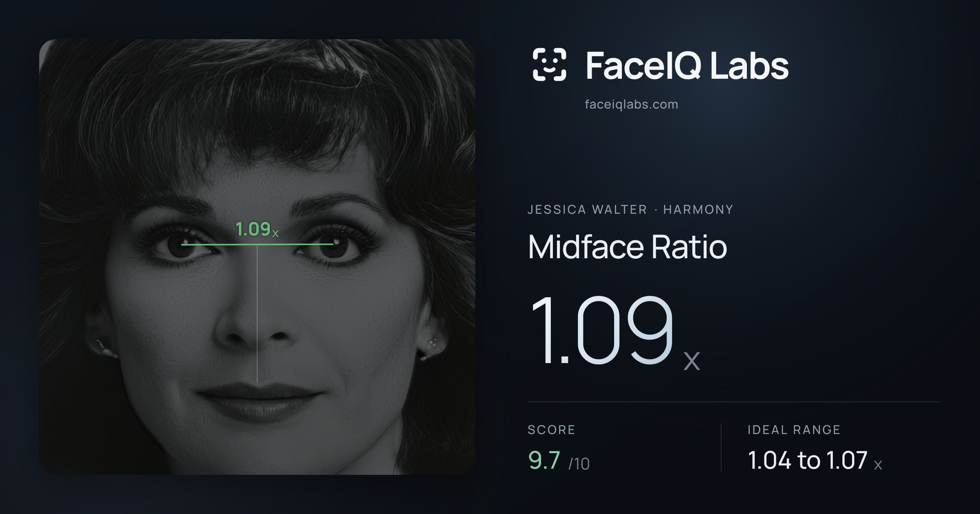Viewport: 980px width, 514px height.
Task: Open the faceiqlabs.com link
Action: coord(631,104)
